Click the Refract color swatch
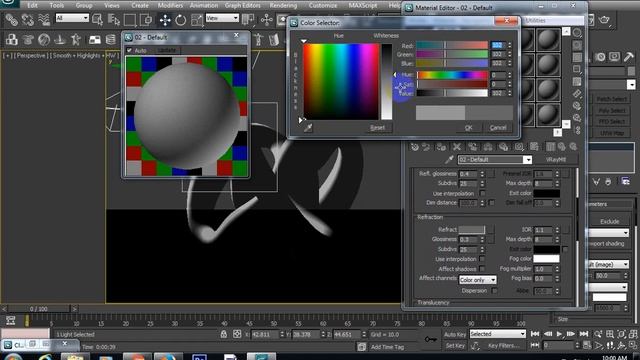640x360 pixels. click(x=472, y=229)
